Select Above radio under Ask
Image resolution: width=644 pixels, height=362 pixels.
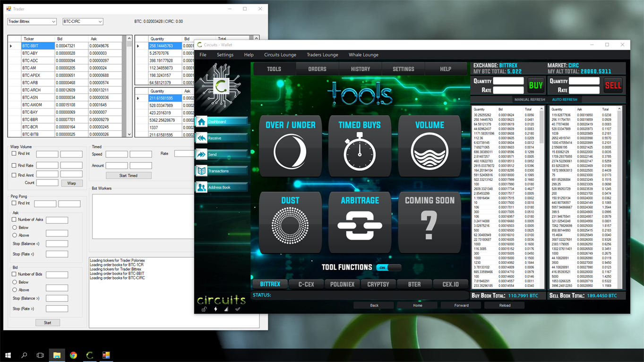(15, 235)
